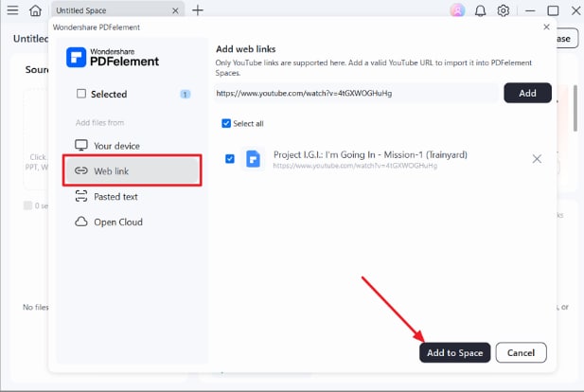Click the selected count badge

[186, 95]
